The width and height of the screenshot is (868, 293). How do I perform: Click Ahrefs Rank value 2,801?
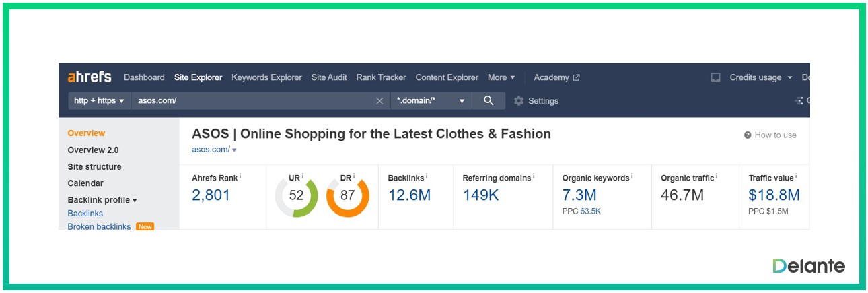click(211, 195)
